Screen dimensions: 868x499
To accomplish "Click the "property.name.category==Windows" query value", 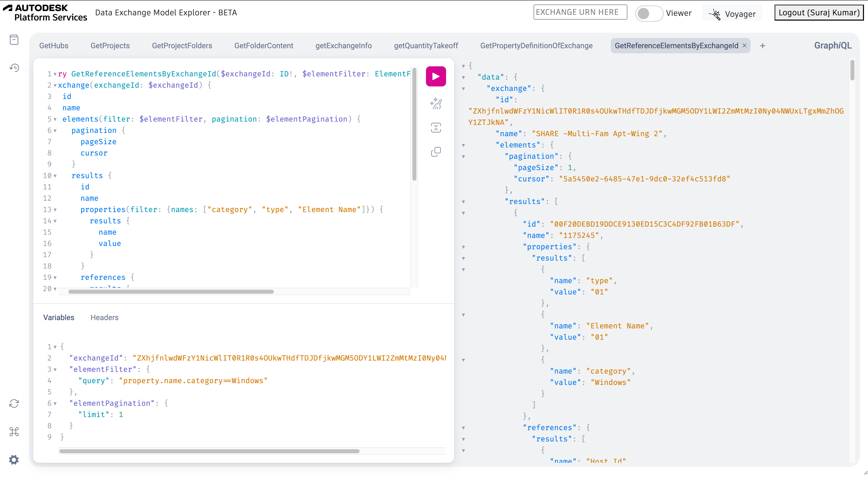I will [x=193, y=380].
